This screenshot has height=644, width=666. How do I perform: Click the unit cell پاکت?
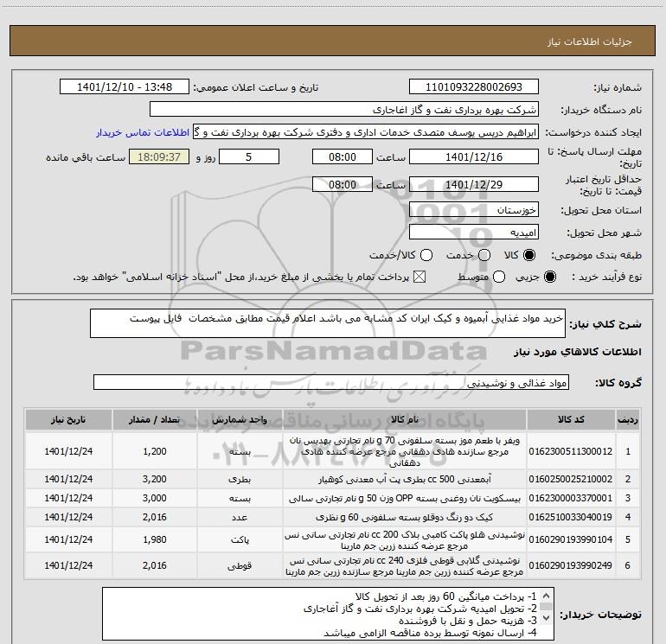click(x=240, y=539)
